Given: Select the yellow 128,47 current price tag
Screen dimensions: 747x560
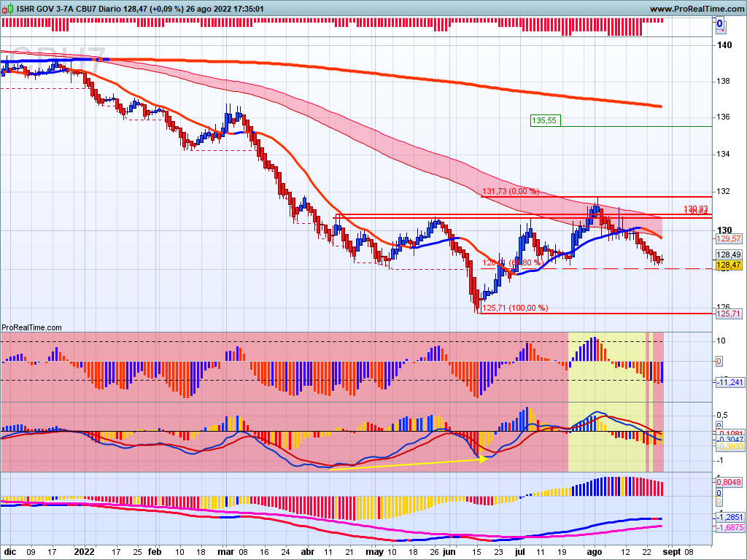Looking at the screenshot, I should (x=729, y=265).
